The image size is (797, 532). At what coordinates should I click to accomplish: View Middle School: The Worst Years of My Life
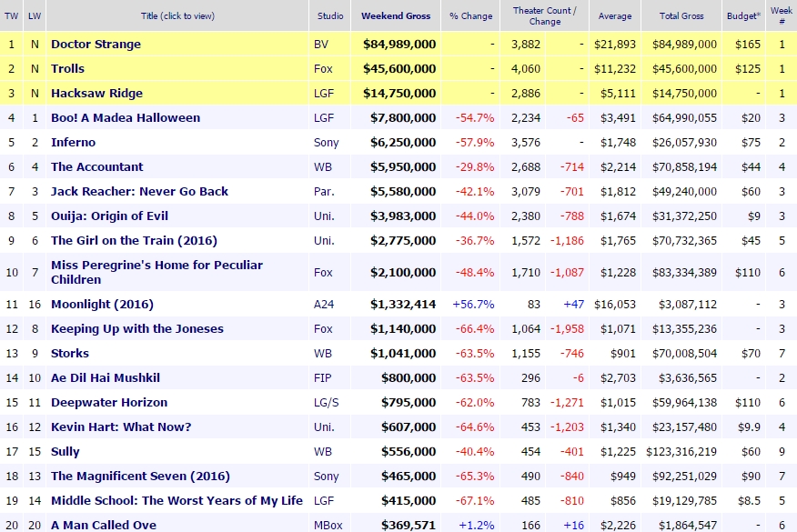click(x=177, y=501)
